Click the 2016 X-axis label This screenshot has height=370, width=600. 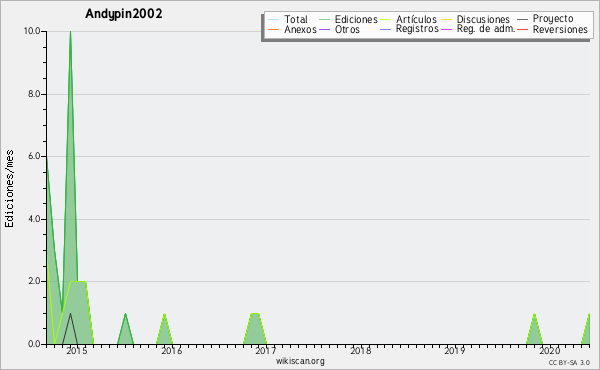pyautogui.click(x=171, y=351)
